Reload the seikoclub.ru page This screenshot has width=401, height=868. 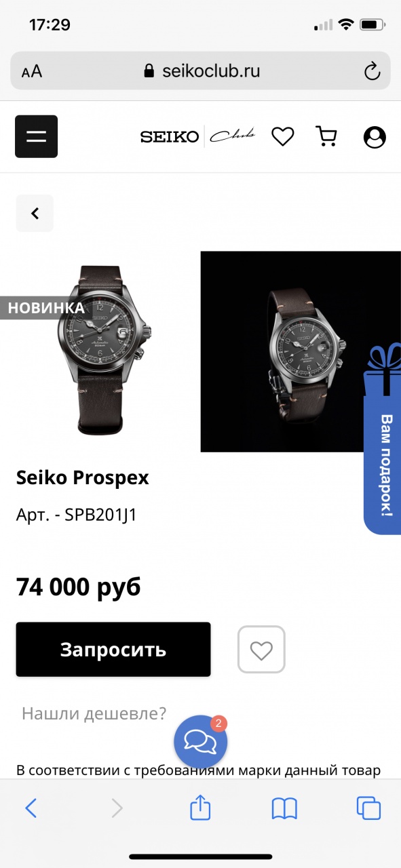(x=371, y=71)
